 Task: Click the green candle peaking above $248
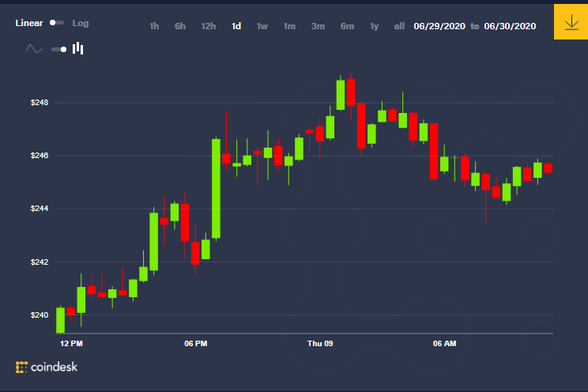(x=341, y=95)
